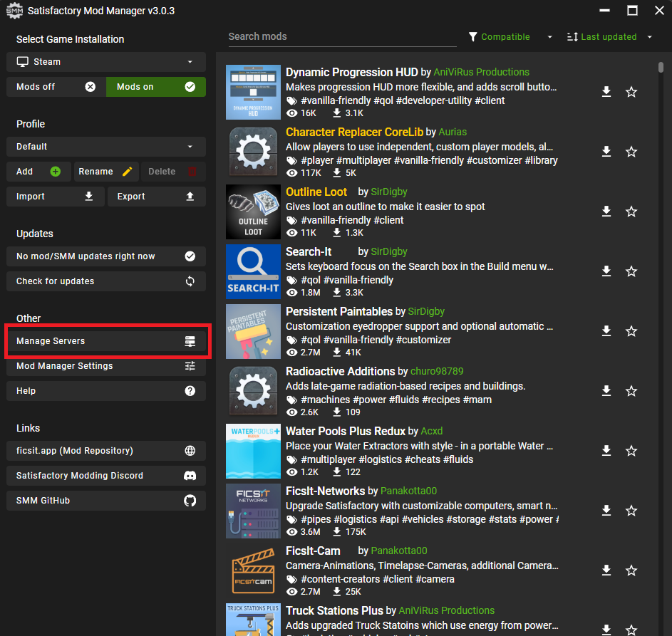Install FicsIt-Cam using download icon
672x636 pixels.
click(x=606, y=570)
